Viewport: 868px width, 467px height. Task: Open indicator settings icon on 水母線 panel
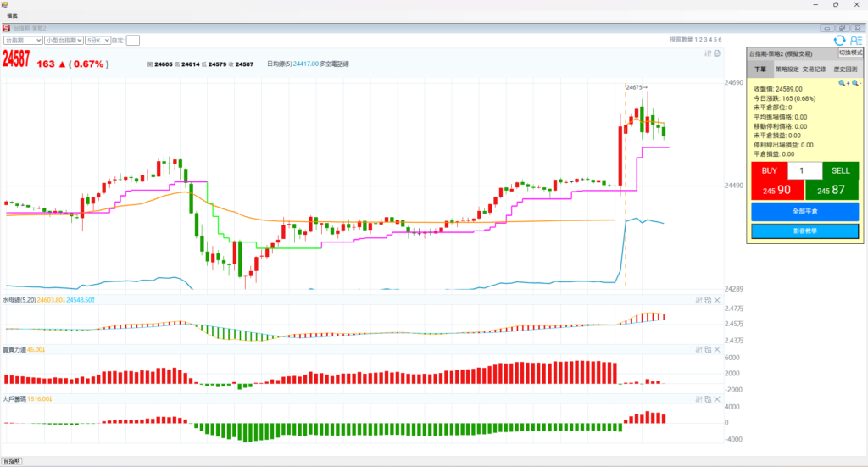pos(698,300)
